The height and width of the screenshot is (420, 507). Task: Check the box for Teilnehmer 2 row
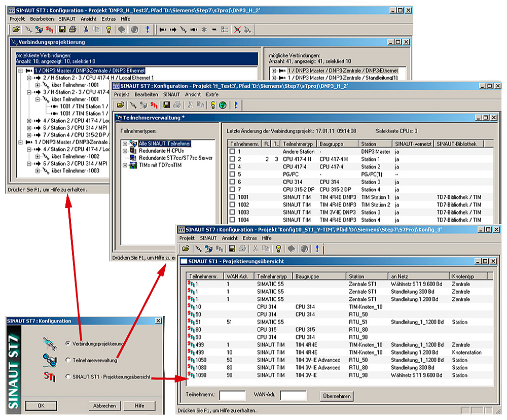(x=232, y=159)
